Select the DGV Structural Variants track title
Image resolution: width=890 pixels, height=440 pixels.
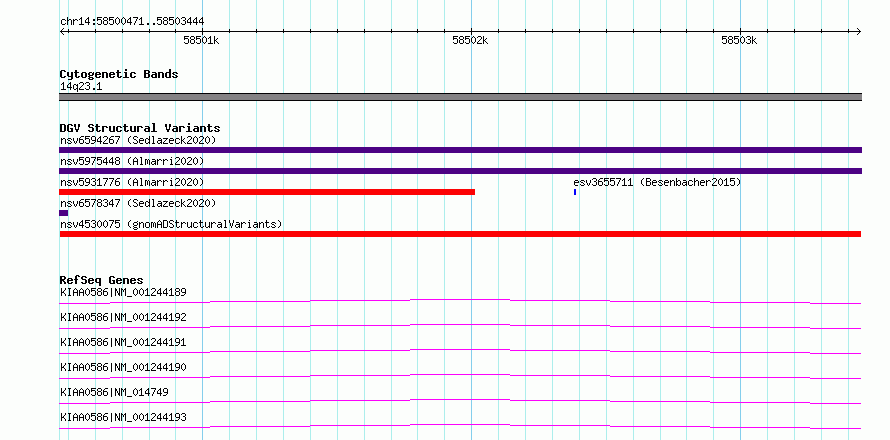point(140,128)
